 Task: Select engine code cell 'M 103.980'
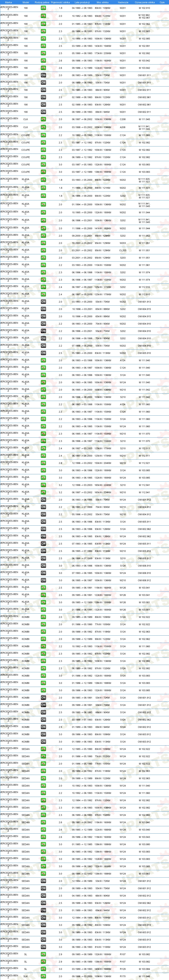(x=145, y=844)
